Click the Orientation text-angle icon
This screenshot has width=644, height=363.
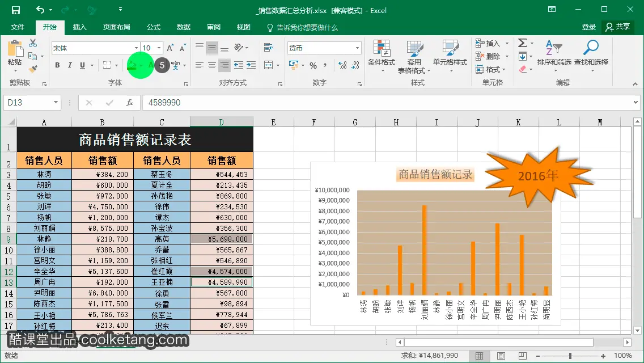[x=239, y=48]
